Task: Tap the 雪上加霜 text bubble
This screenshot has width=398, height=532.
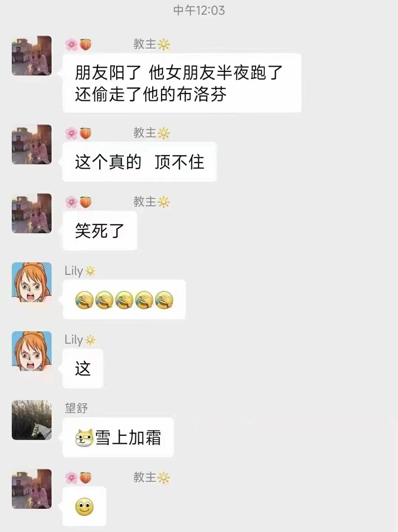Action: 118,437
